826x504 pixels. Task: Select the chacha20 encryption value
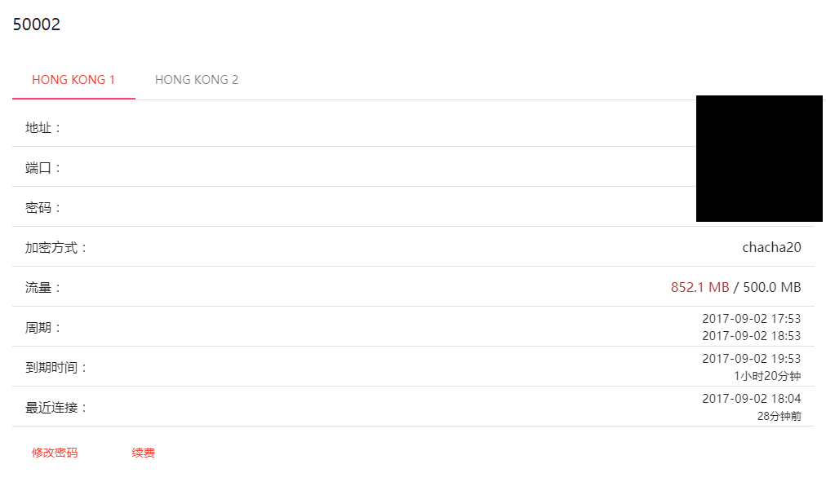[x=770, y=247]
